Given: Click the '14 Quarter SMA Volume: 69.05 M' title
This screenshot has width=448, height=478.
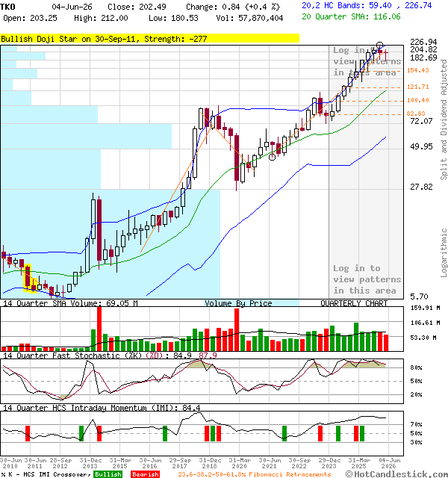Looking at the screenshot, I should point(70,303).
